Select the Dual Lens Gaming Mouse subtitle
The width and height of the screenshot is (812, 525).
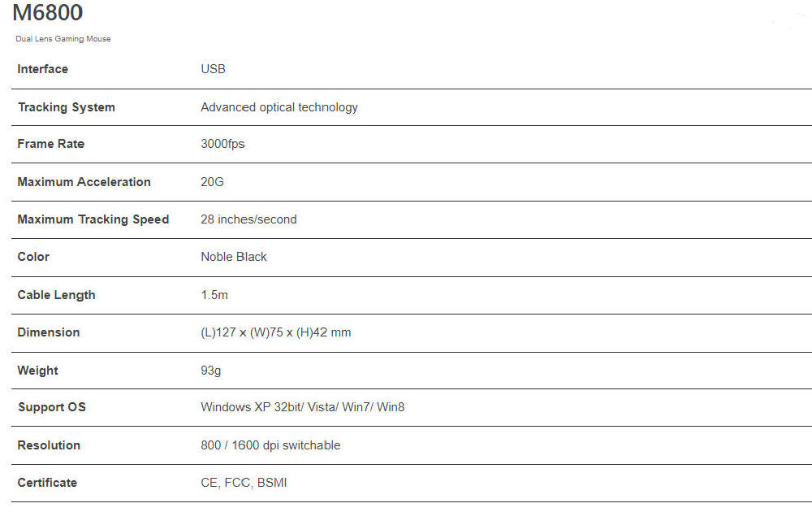pyautogui.click(x=63, y=39)
